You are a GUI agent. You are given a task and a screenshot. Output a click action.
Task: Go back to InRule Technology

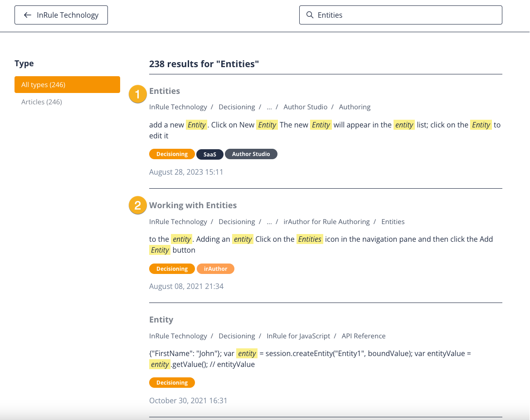61,15
